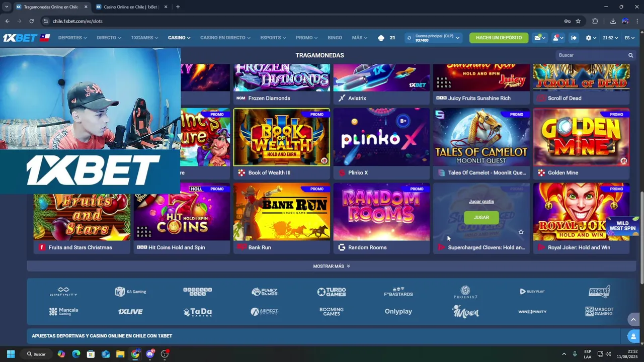The width and height of the screenshot is (644, 362).
Task: Select the TaDa Gaming provider logo
Action: pyautogui.click(x=197, y=312)
